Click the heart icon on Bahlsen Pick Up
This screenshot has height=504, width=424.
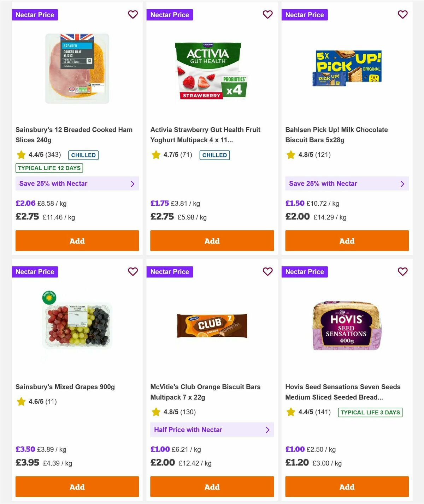tap(402, 14)
